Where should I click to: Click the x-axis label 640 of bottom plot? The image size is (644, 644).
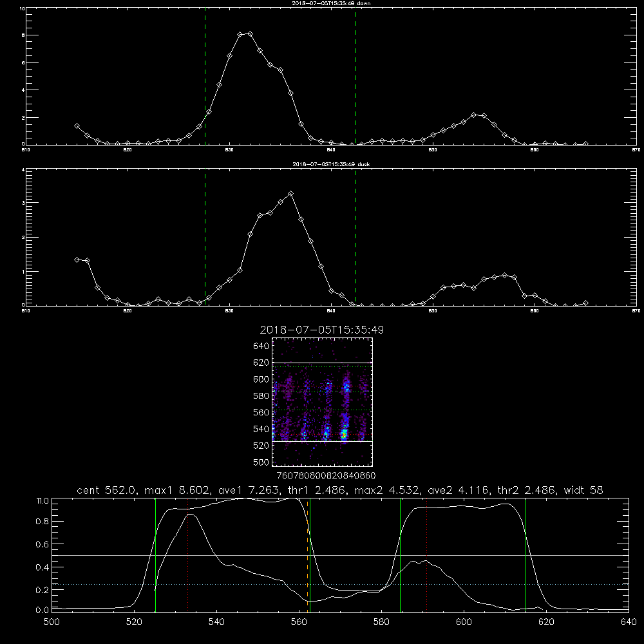click(629, 622)
